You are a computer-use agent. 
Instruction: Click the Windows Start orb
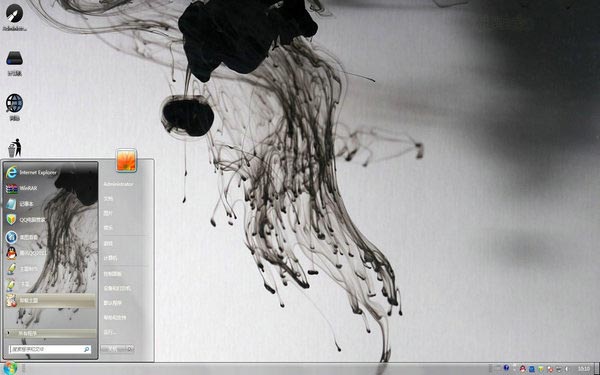[x=10, y=368]
